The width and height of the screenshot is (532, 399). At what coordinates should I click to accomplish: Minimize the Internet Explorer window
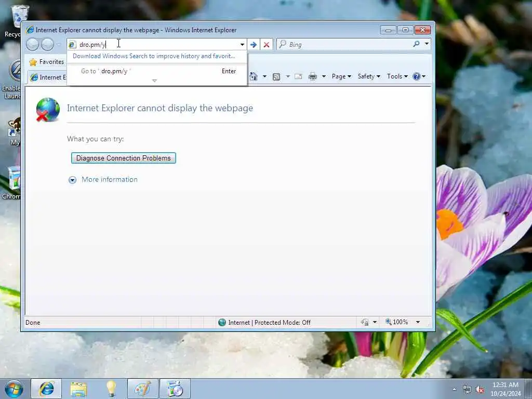(388, 30)
